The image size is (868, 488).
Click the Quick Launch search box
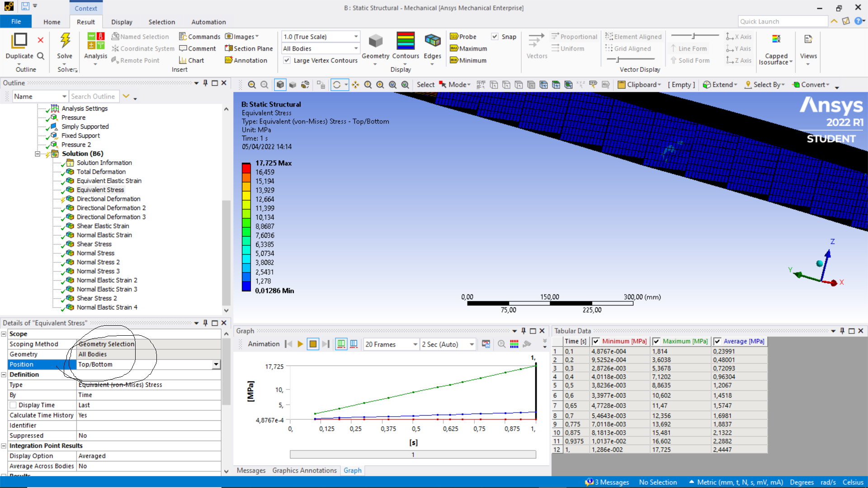783,21
